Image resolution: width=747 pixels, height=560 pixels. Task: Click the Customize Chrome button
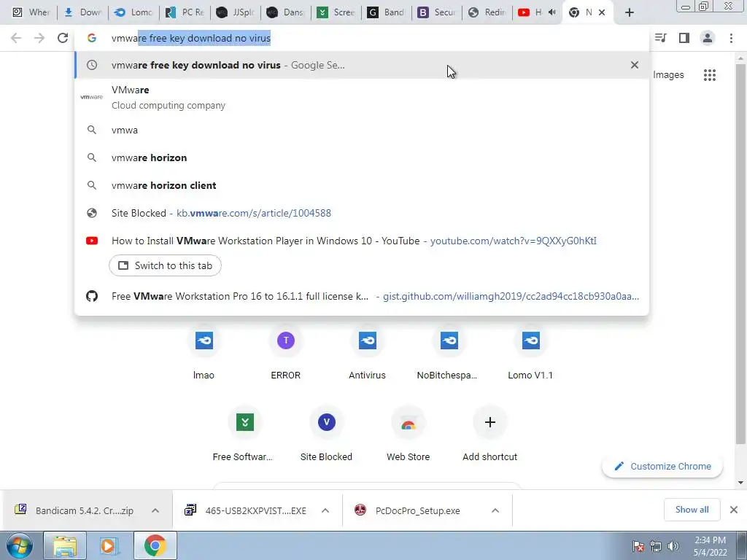click(x=662, y=466)
